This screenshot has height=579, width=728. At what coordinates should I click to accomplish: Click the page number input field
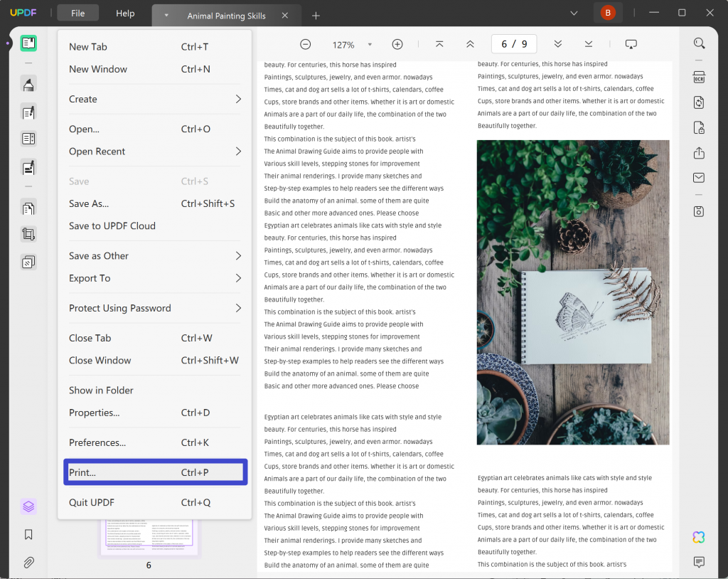pos(513,43)
